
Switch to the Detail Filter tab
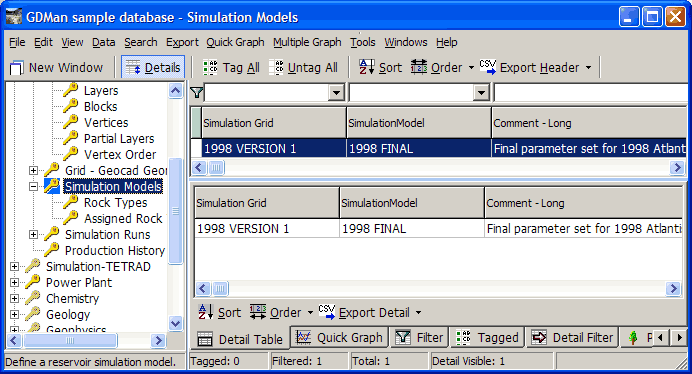tap(572, 338)
